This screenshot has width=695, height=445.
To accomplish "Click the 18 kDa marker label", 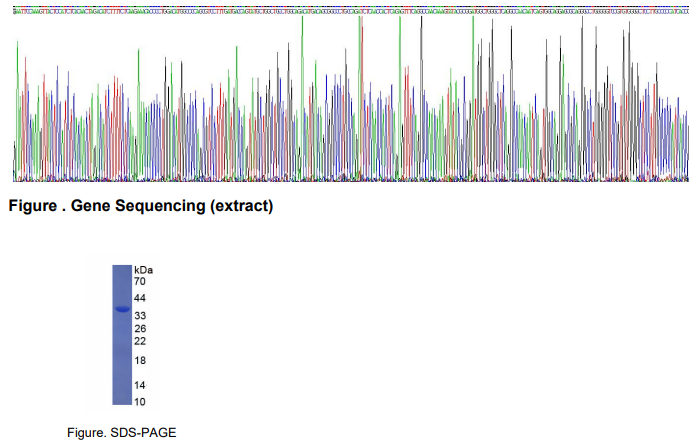I will pyautogui.click(x=140, y=360).
